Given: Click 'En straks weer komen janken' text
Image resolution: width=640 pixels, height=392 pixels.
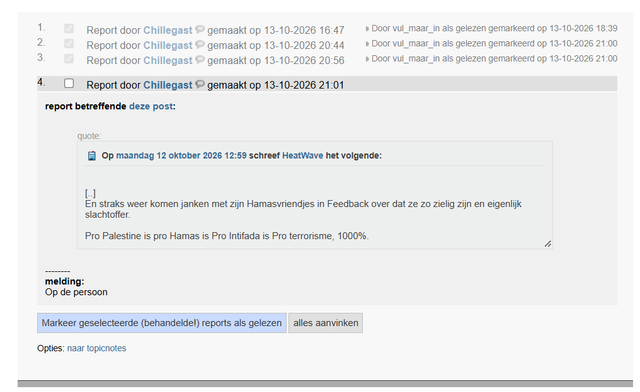Looking at the screenshot, I should click(303, 209).
